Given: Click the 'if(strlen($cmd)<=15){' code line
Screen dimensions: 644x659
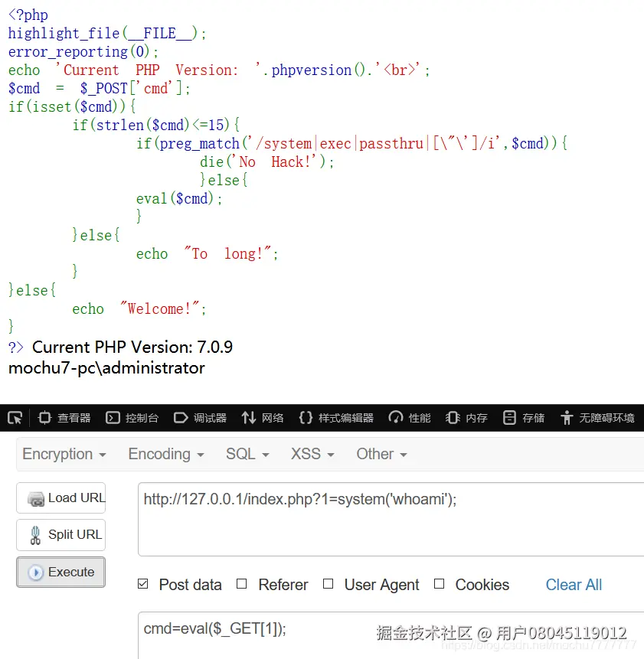Looking at the screenshot, I should point(156,126).
